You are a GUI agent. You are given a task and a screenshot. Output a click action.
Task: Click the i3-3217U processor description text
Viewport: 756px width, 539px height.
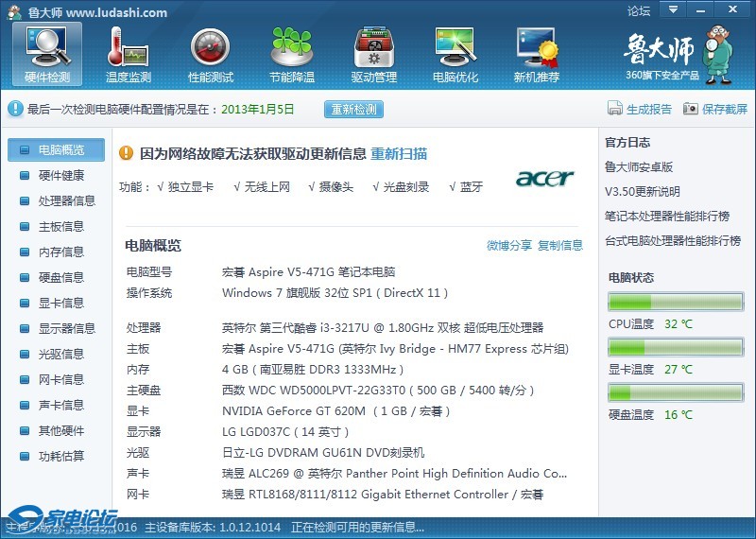[x=383, y=328]
